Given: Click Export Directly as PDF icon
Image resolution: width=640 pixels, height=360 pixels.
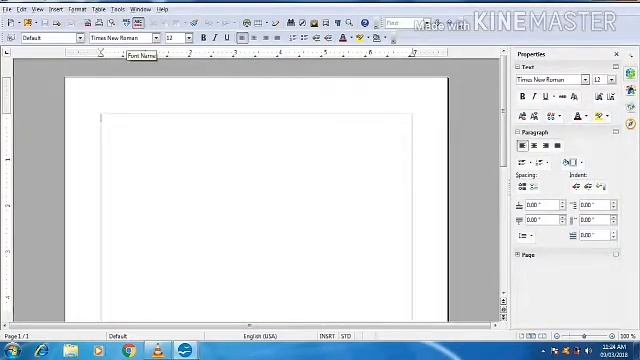Looking at the screenshot, I should (87, 23).
